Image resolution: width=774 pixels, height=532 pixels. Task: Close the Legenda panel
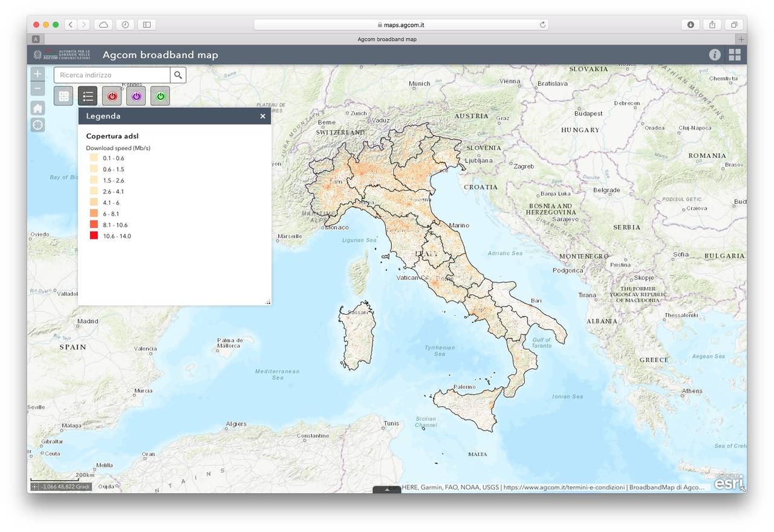(262, 116)
